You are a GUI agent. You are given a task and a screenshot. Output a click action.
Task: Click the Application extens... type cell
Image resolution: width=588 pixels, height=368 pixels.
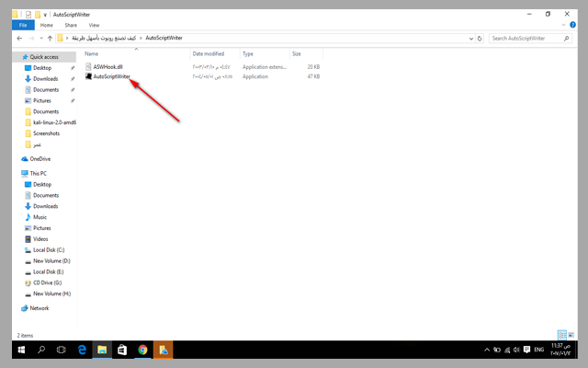tap(265, 67)
